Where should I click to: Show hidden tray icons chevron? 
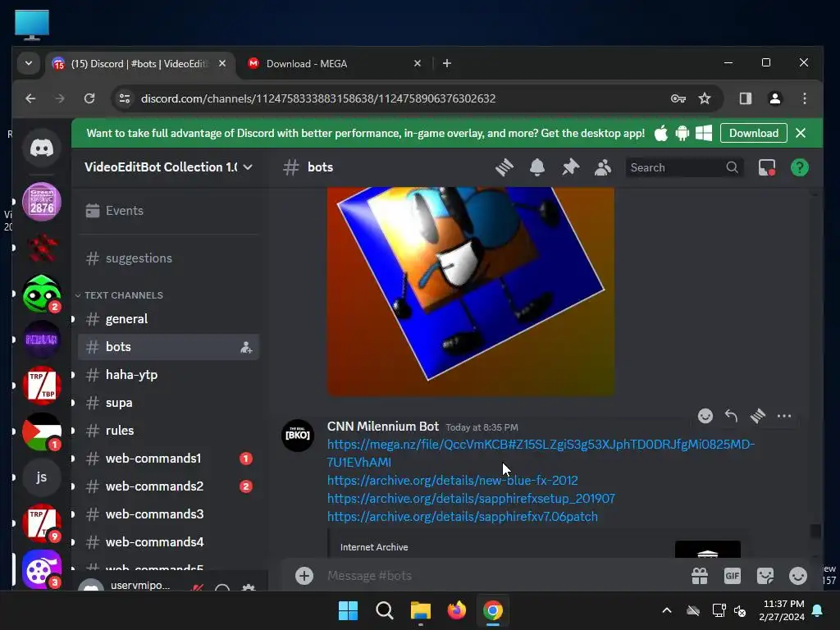666,610
